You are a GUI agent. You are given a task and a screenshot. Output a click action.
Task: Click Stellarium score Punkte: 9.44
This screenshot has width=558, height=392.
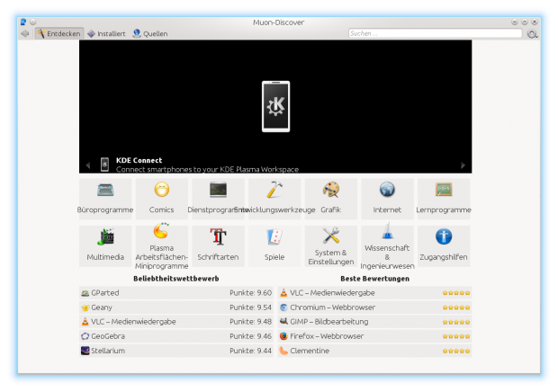250,351
